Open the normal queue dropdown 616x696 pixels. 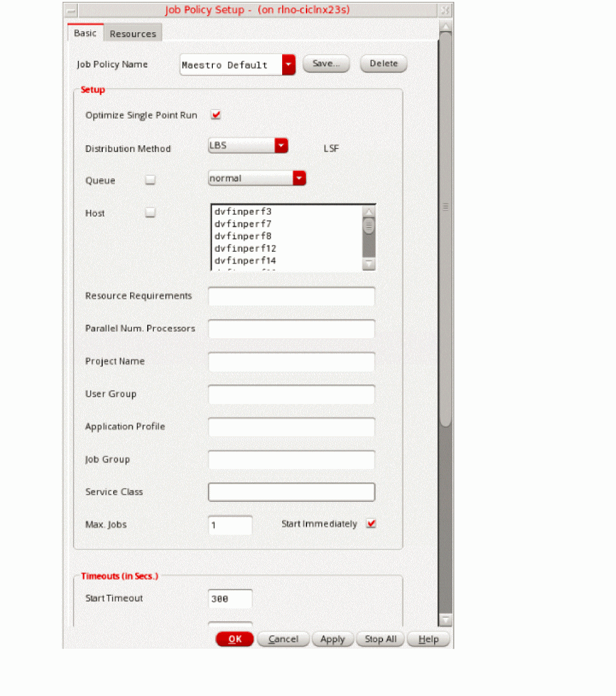tap(299, 178)
